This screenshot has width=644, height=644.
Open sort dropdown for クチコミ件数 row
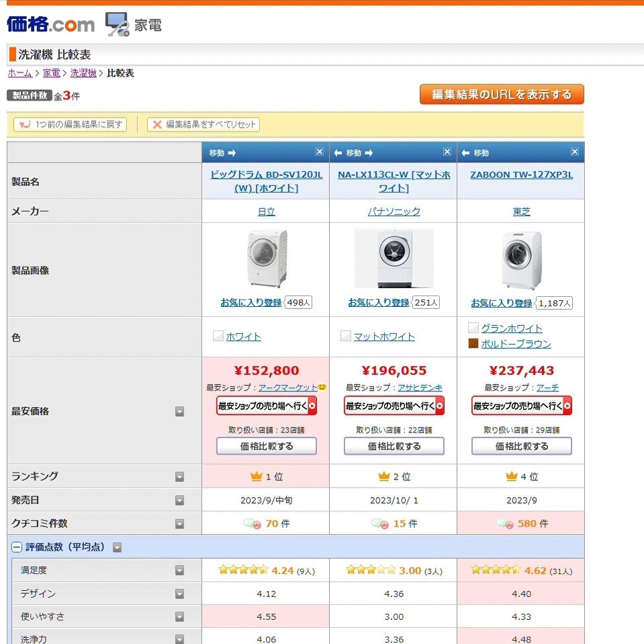pyautogui.click(x=179, y=524)
